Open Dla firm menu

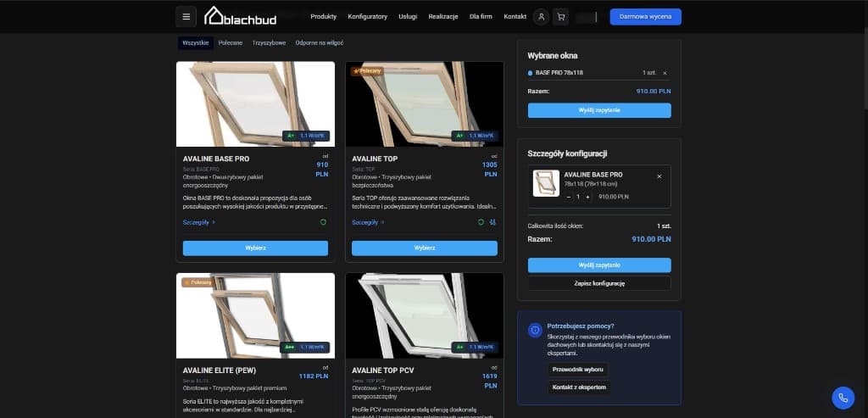[x=481, y=17]
